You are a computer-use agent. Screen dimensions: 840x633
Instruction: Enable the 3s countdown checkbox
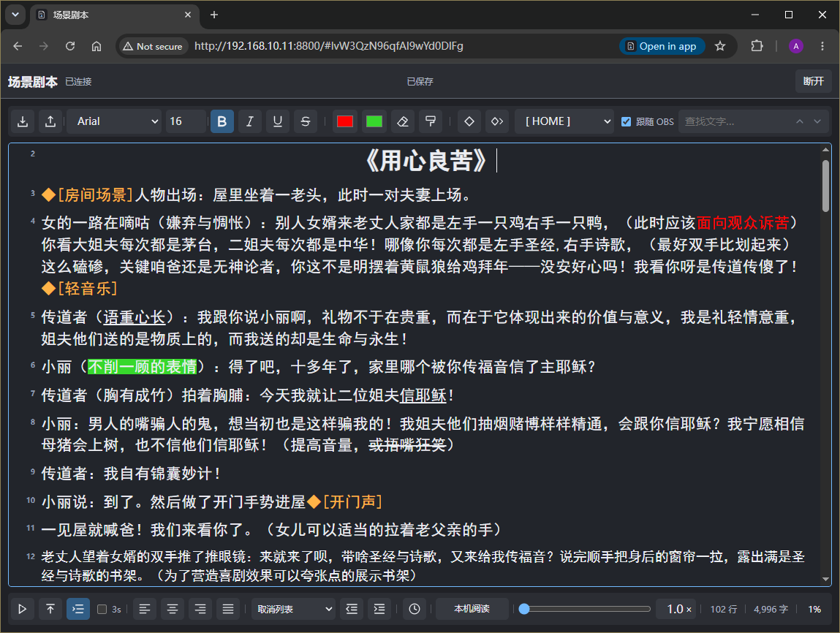tap(102, 609)
